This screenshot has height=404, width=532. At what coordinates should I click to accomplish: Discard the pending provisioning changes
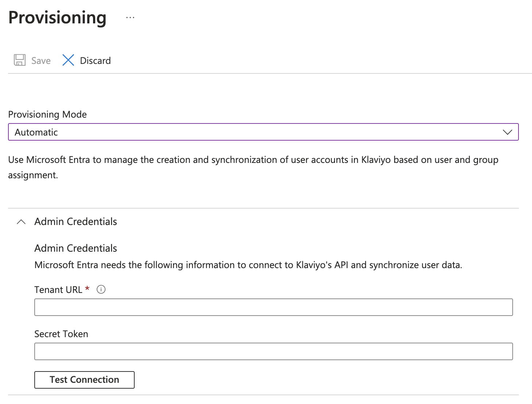click(87, 60)
